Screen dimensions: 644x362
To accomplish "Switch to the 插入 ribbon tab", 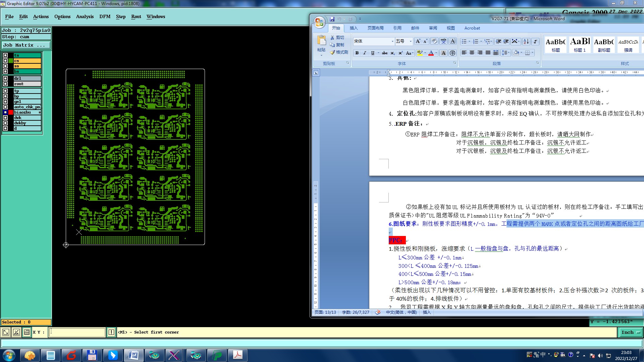I will (354, 28).
